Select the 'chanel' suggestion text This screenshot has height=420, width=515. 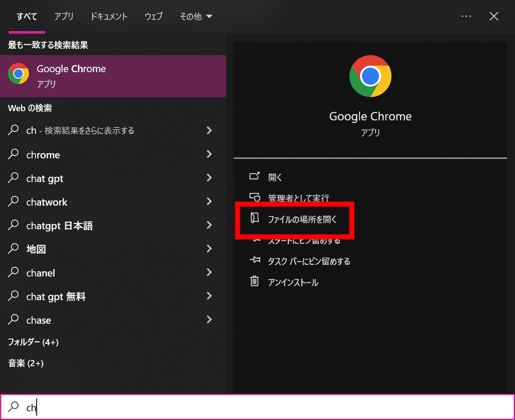(40, 273)
